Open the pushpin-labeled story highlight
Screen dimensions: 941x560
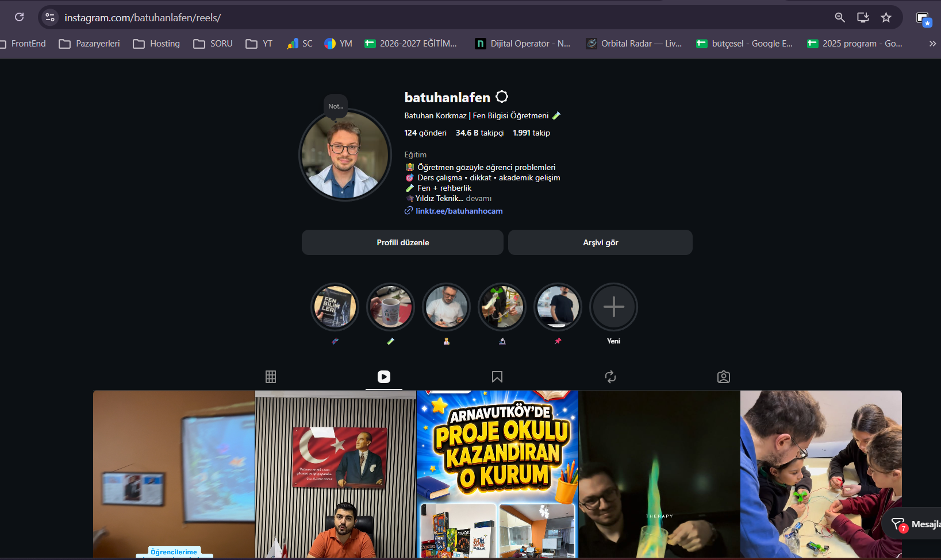point(558,307)
